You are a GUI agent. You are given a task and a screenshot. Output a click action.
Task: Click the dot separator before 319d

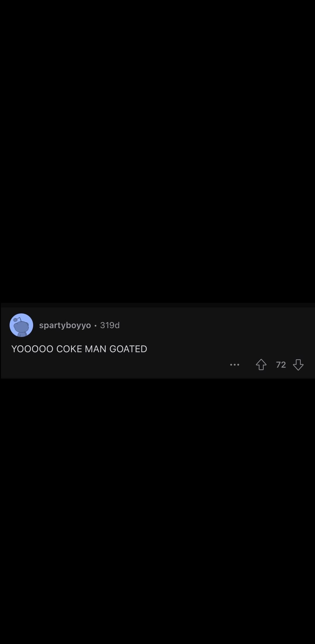click(x=95, y=325)
